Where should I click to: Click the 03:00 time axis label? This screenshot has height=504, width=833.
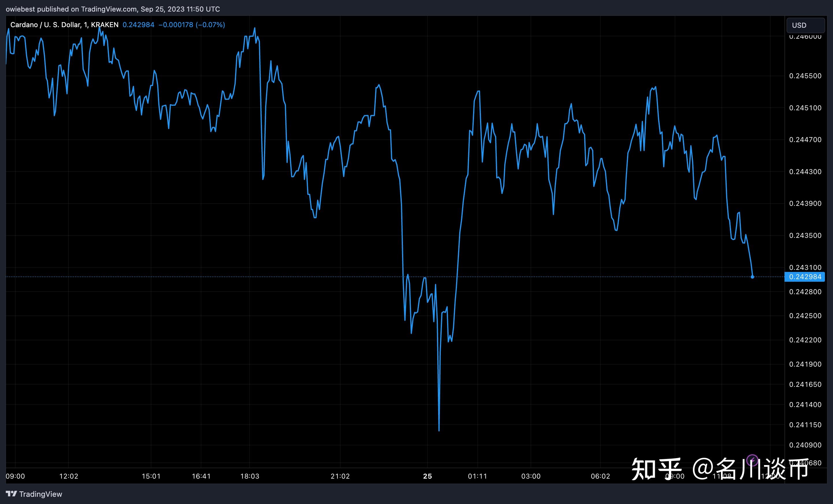pos(531,476)
